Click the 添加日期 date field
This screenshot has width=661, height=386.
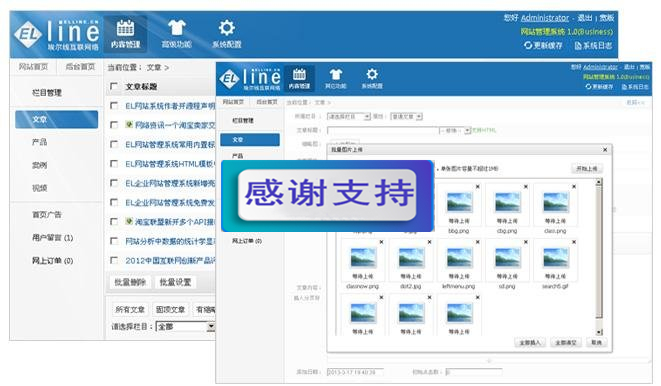[355, 372]
